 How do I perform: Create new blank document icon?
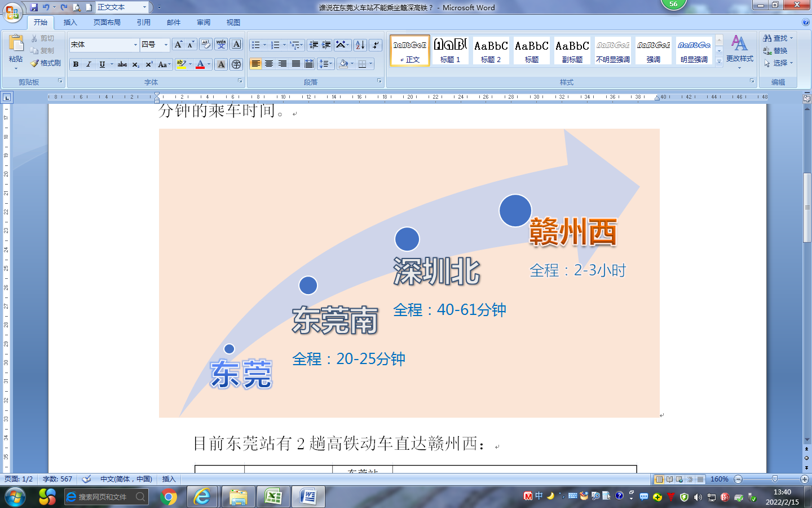point(89,7)
